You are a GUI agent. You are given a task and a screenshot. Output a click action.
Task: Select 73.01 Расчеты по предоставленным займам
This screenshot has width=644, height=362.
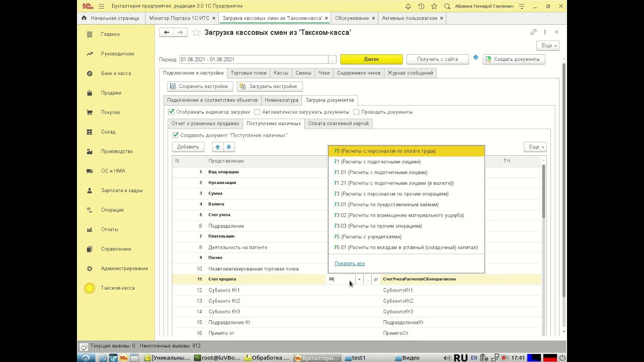pyautogui.click(x=406, y=205)
